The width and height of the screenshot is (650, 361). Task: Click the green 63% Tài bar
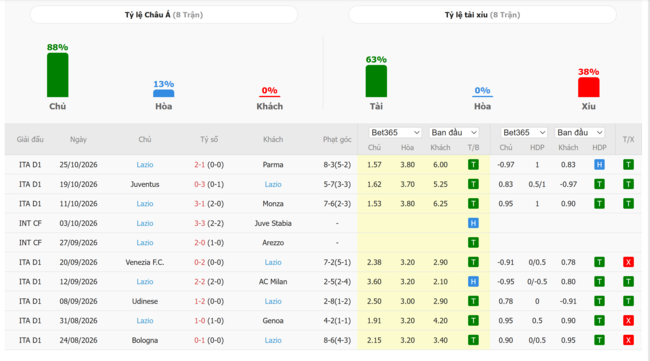[376, 81]
